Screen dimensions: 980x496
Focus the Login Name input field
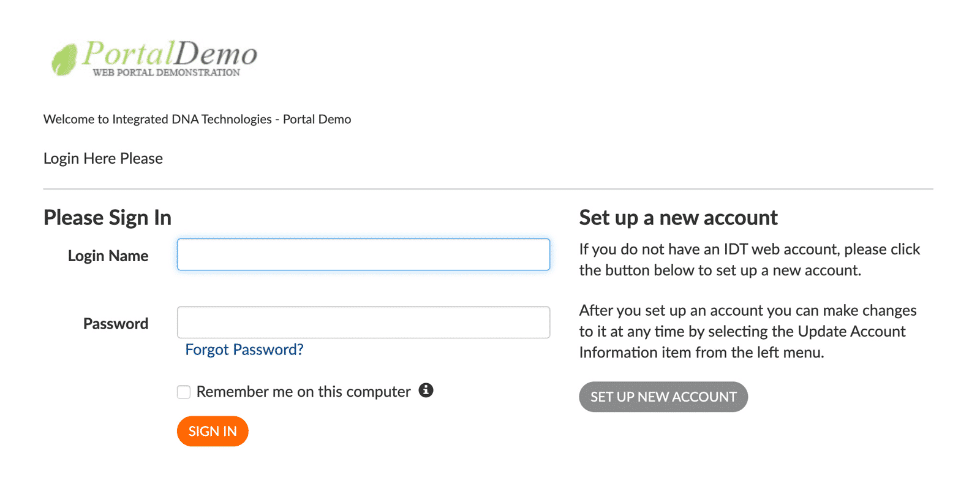click(x=363, y=254)
